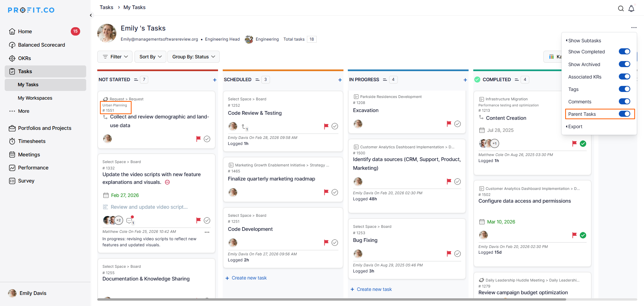Image resolution: width=644 pixels, height=306 pixels.
Task: Mark Code Review & Testing task complete
Action: (335, 126)
